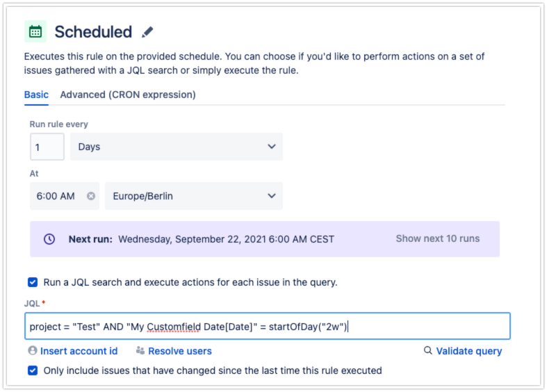
Task: Click the Insert account id link
Action: 79,351
